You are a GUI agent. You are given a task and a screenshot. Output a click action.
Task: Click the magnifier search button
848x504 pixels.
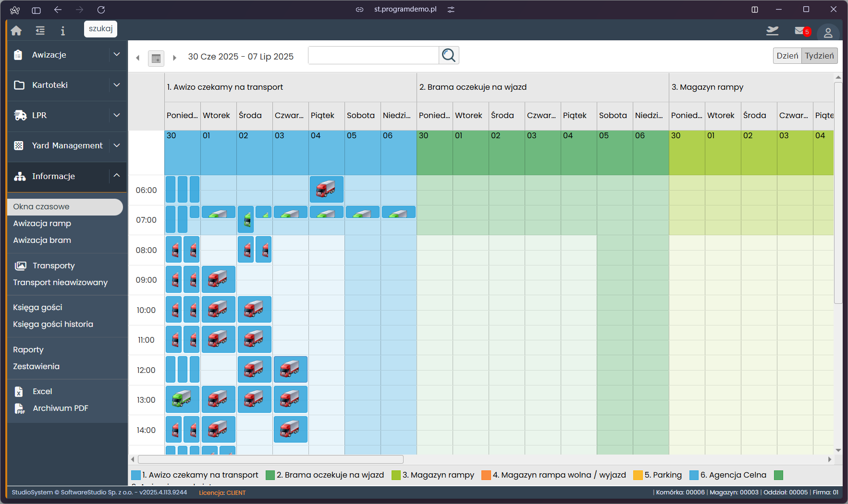[x=449, y=55]
